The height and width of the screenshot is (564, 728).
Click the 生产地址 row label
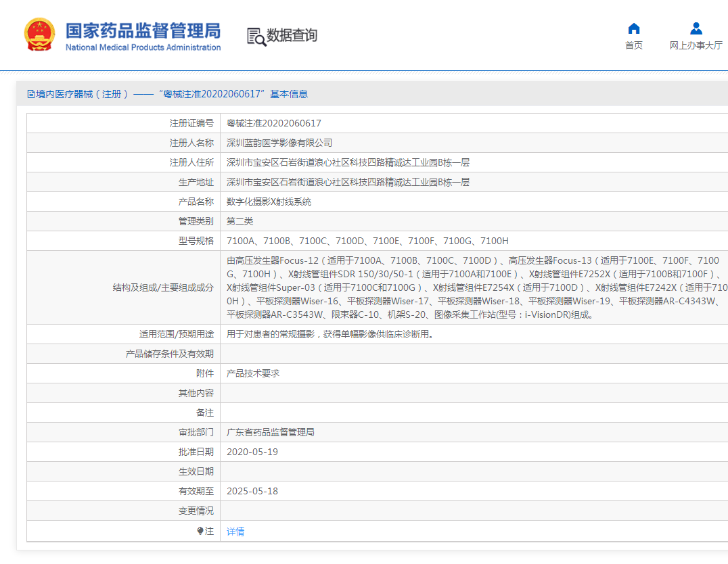click(x=196, y=182)
